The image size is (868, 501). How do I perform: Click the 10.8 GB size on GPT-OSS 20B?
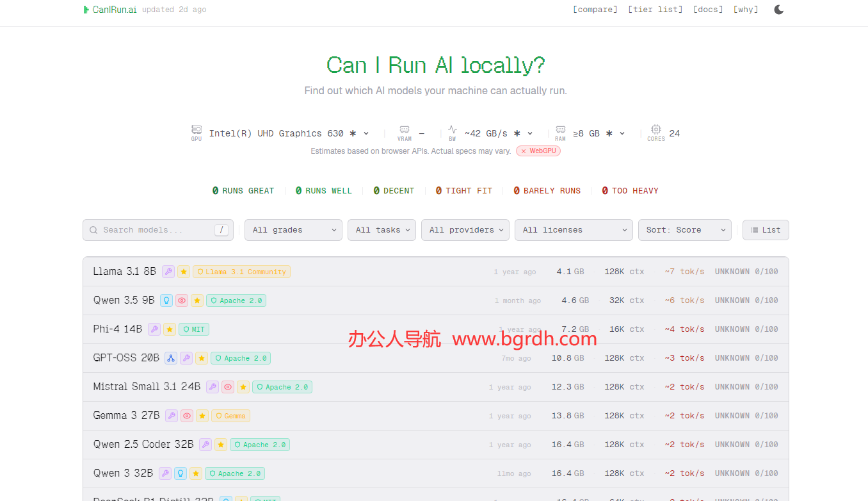pyautogui.click(x=568, y=358)
